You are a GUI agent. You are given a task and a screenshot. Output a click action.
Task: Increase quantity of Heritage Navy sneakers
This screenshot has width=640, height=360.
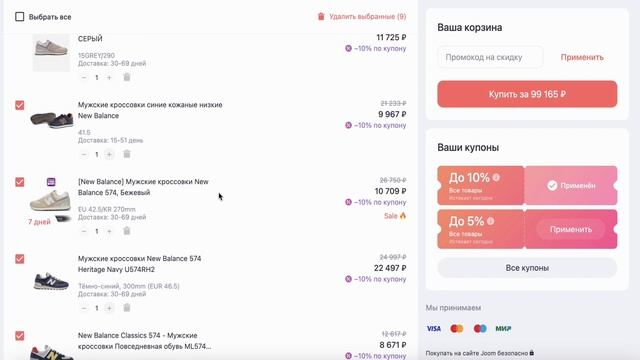coord(109,308)
